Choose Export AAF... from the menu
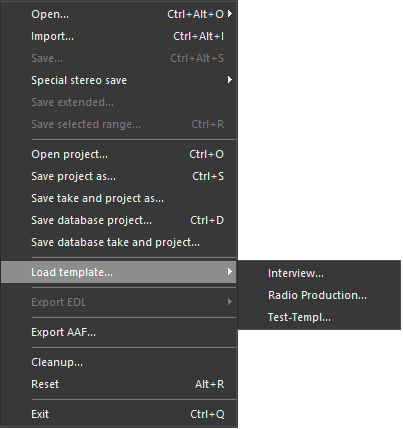403x429 pixels. (x=118, y=332)
